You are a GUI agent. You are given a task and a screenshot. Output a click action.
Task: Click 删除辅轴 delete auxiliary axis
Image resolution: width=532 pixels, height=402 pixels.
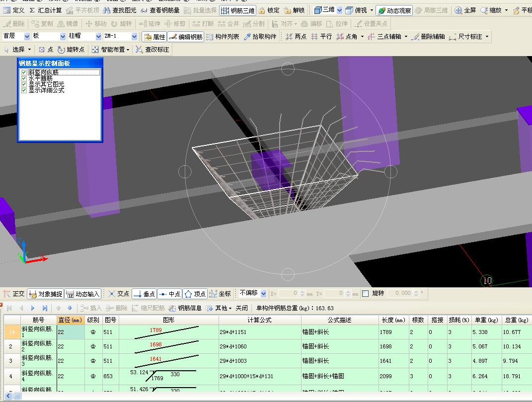(428, 37)
